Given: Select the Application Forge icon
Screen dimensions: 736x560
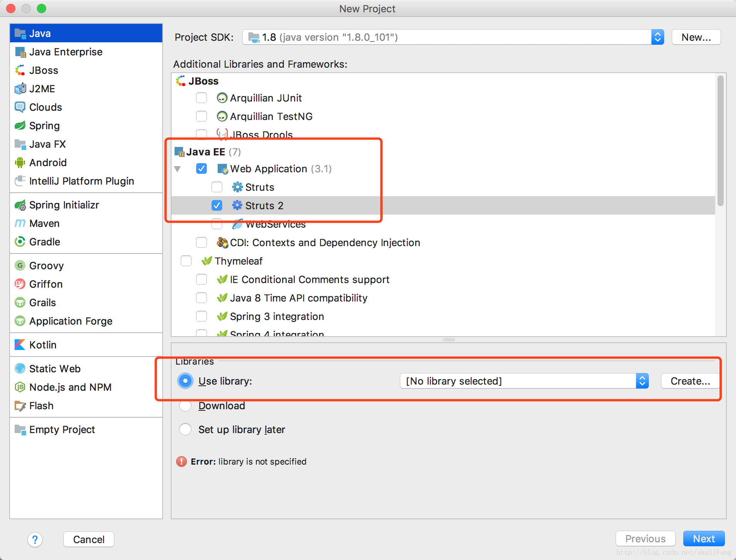Looking at the screenshot, I should click(x=20, y=321).
